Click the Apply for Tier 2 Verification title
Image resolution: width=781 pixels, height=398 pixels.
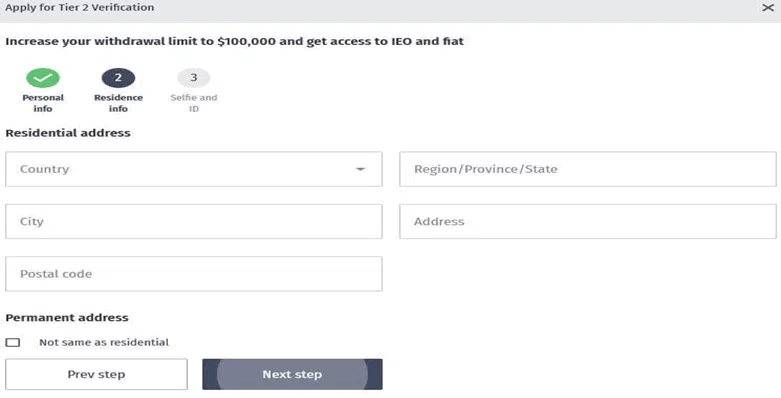point(79,7)
